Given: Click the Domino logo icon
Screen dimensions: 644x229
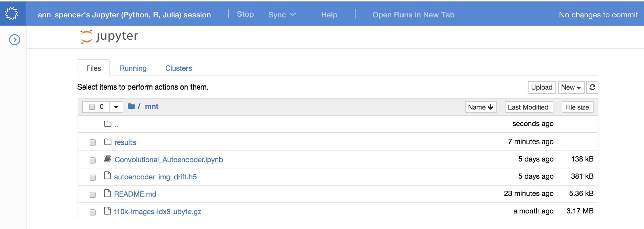Looking at the screenshot, I should pos(12,14).
